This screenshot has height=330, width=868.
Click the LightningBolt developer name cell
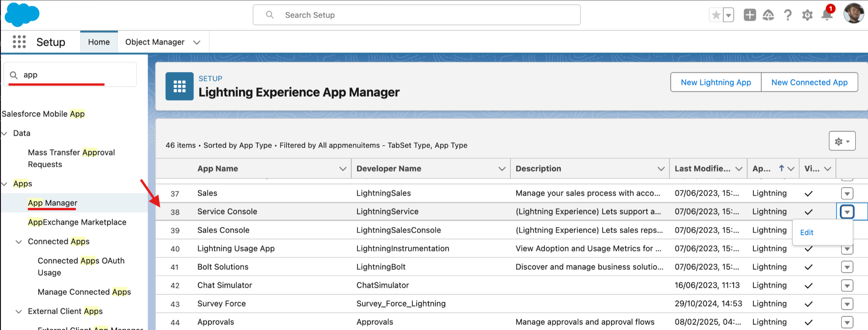381,267
